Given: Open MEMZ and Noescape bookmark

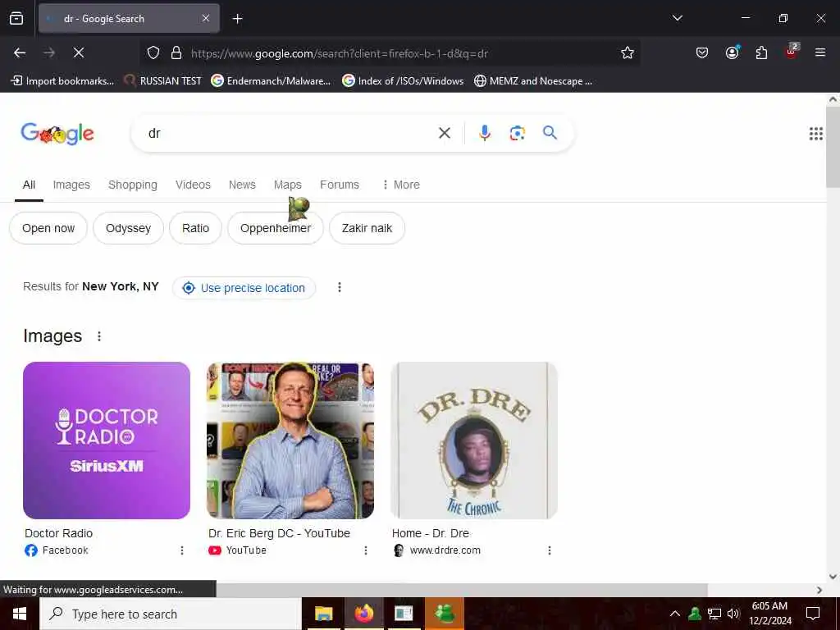Looking at the screenshot, I should pyautogui.click(x=533, y=81).
